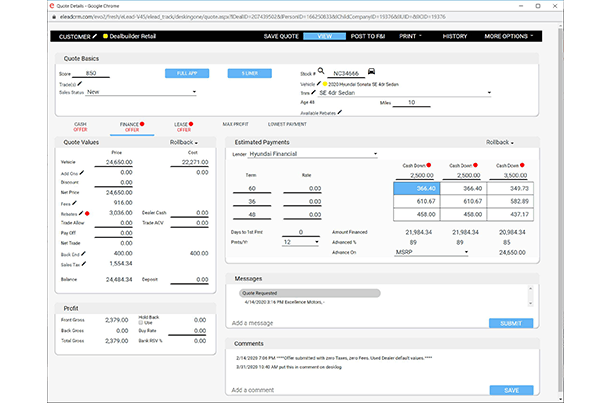The image size is (611, 403).
Task: Click the Quote Requested message bubble
Action: (310, 293)
